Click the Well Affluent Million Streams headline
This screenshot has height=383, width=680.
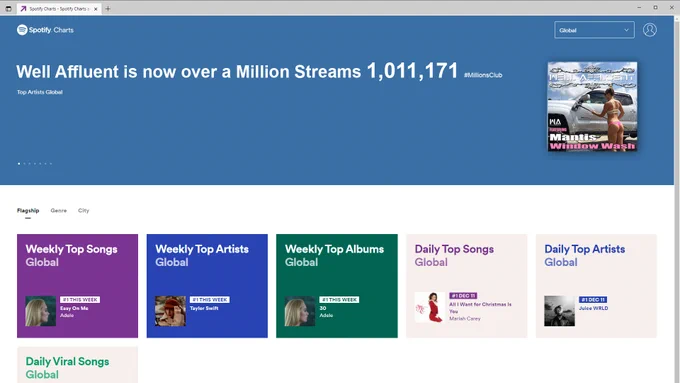(x=237, y=71)
